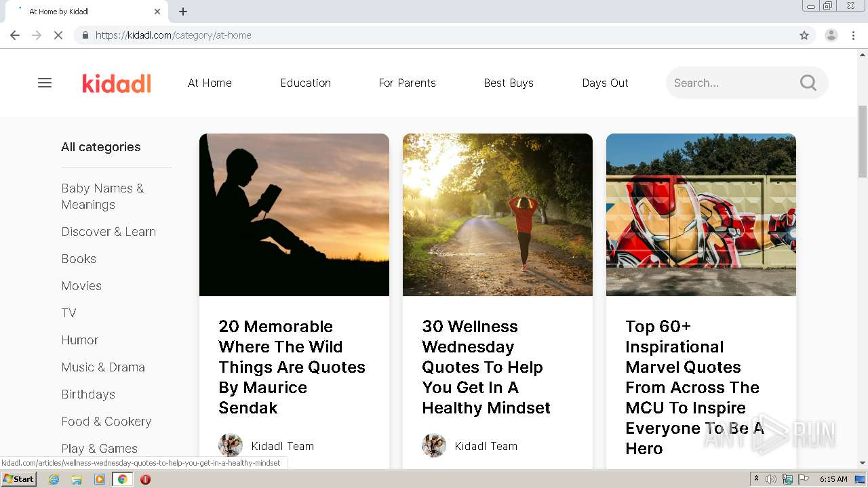Screen dimensions: 868x488
Task: Click the Windows Start button
Action: click(x=18, y=479)
